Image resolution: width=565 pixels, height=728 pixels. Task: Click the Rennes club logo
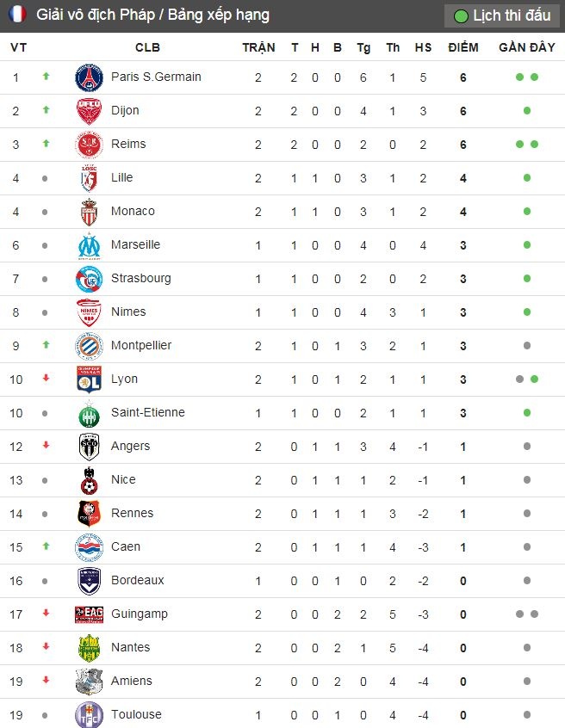pyautogui.click(x=89, y=514)
